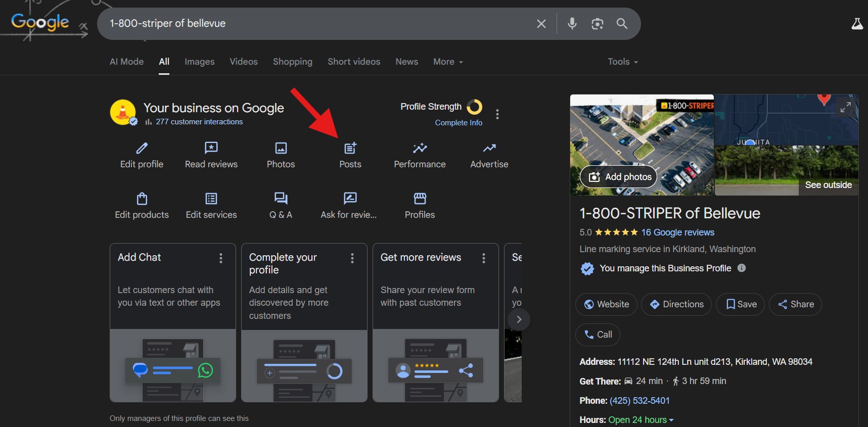Switch to AI Mode tab
The height and width of the screenshot is (427, 868).
pyautogui.click(x=126, y=62)
